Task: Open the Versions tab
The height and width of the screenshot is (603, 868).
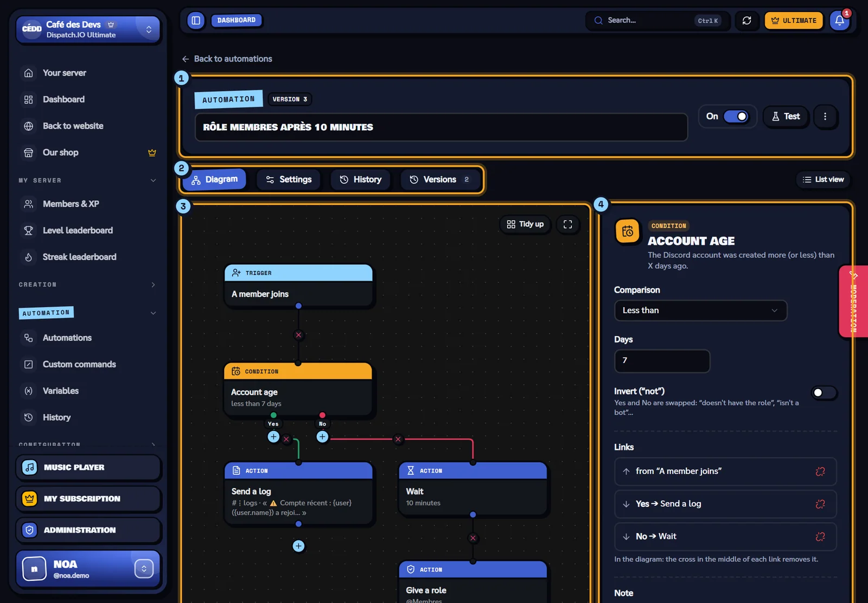Action: pos(440,180)
